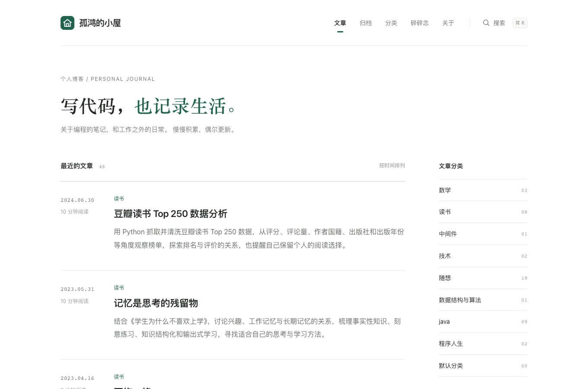The image size is (588, 389).
Task: Select the 文章 navigation tab
Action: (x=340, y=23)
